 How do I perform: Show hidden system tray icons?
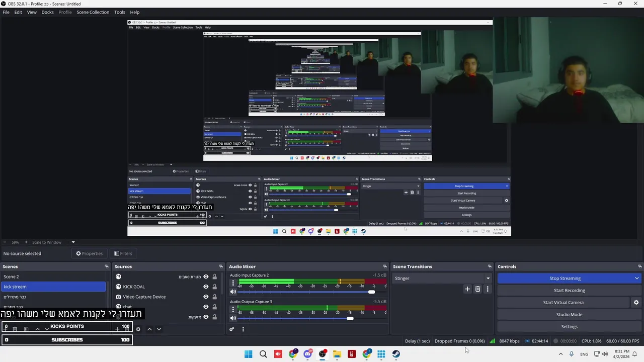point(560,354)
